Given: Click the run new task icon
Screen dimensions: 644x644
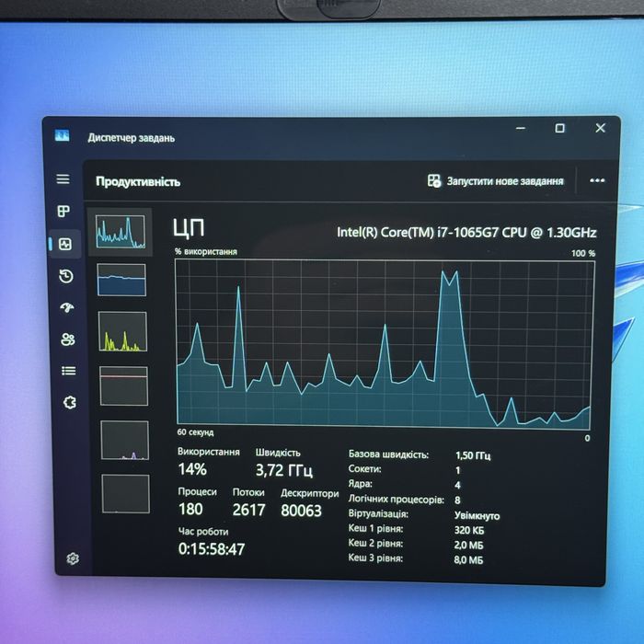Looking at the screenshot, I should point(433,180).
